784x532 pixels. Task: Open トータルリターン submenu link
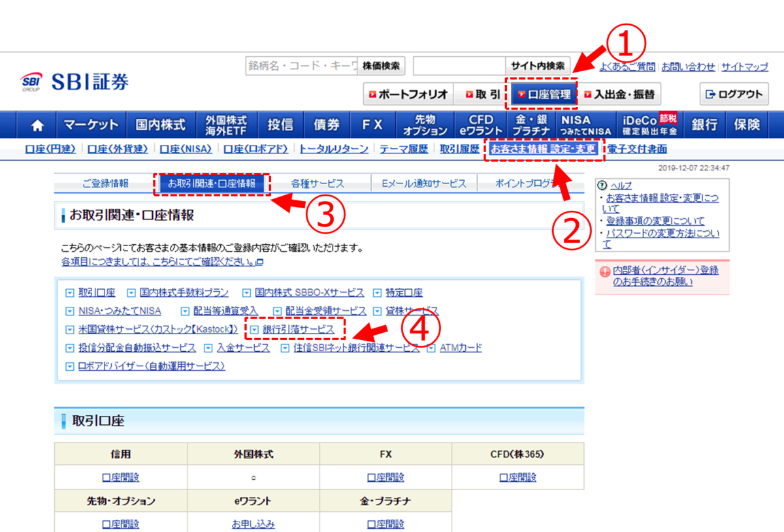(333, 149)
